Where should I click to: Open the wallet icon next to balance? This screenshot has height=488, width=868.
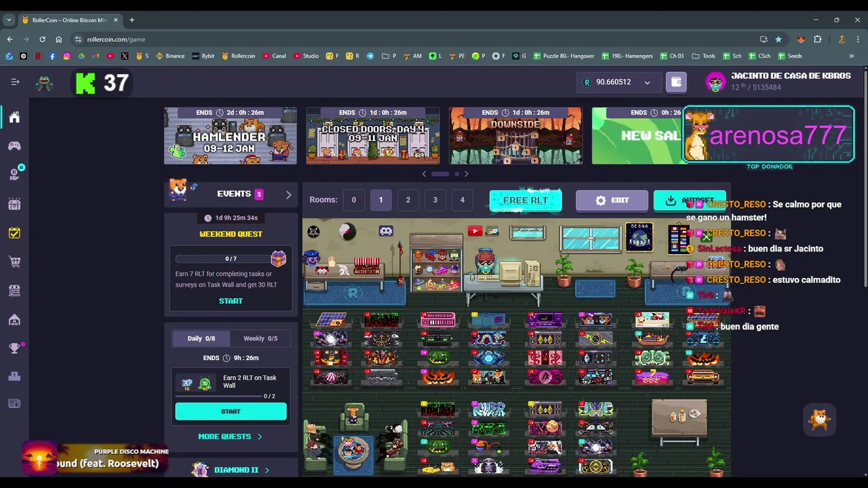(676, 82)
